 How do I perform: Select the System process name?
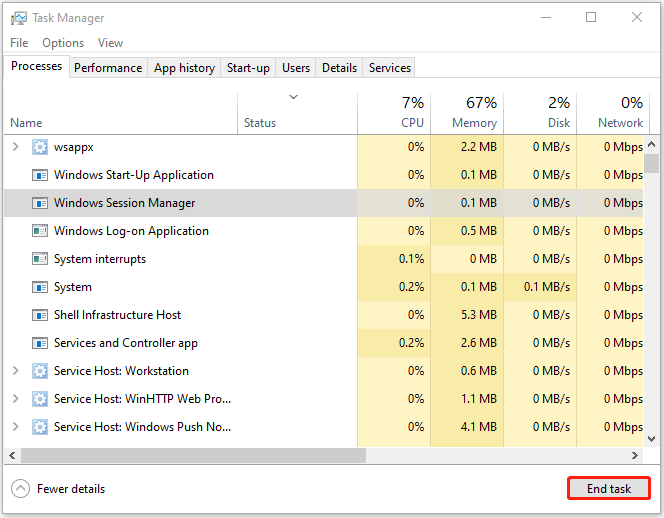73,287
